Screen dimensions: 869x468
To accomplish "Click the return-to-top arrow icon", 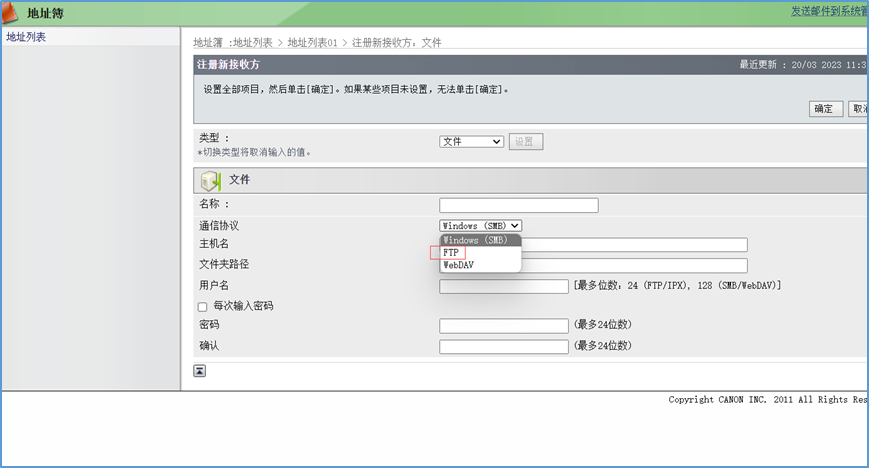I will (x=200, y=371).
